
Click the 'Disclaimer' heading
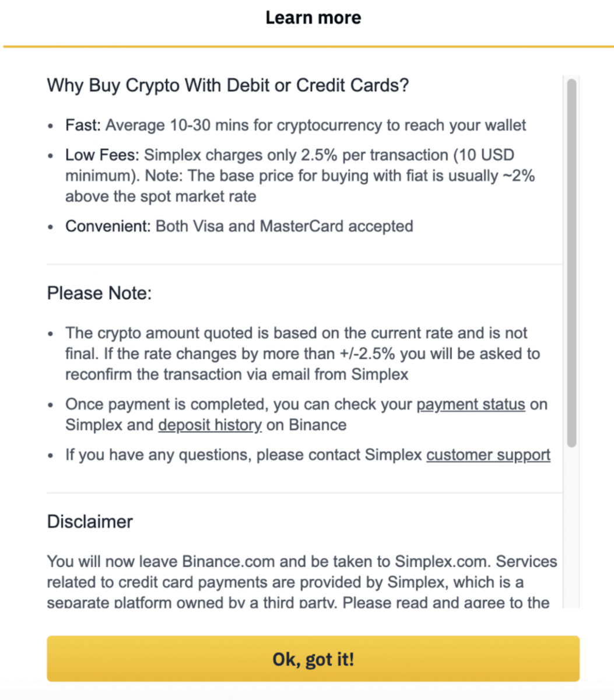coord(90,521)
